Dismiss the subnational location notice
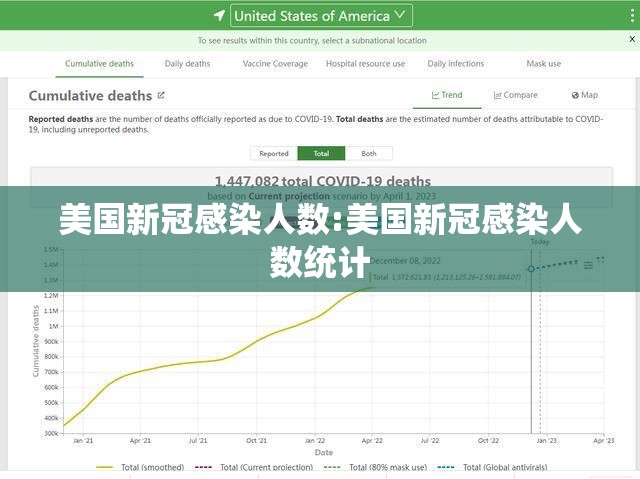Image resolution: width=640 pixels, height=479 pixels. click(x=632, y=39)
